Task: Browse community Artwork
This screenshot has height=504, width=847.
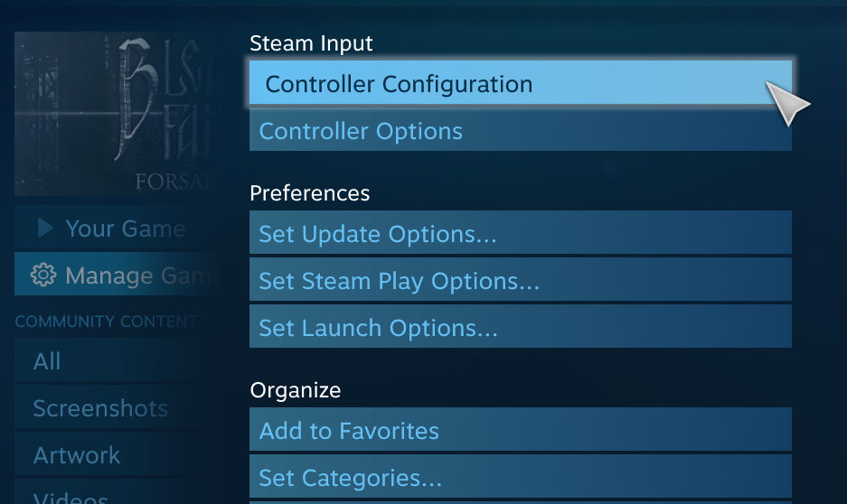Action: pos(77,455)
